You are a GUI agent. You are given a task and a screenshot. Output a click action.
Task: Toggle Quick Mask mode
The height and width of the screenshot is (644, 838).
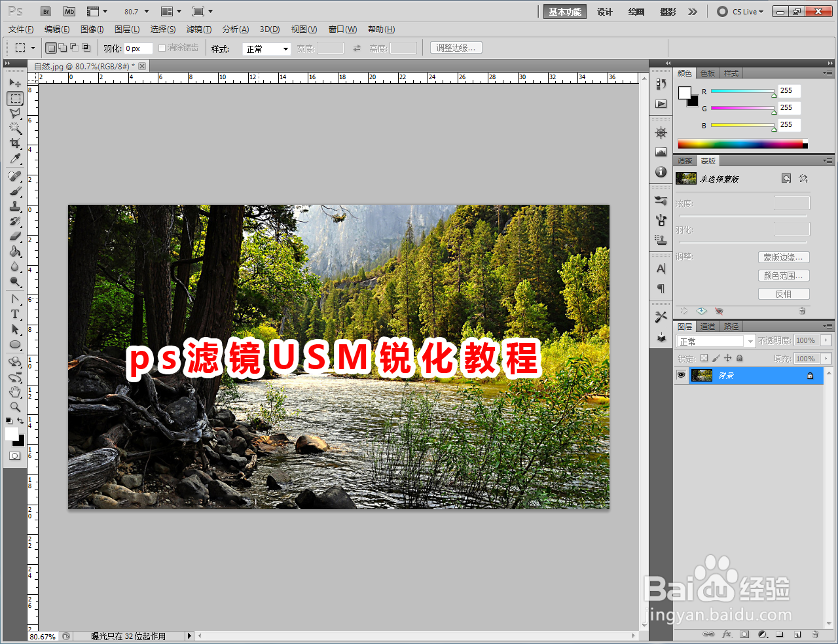(14, 456)
